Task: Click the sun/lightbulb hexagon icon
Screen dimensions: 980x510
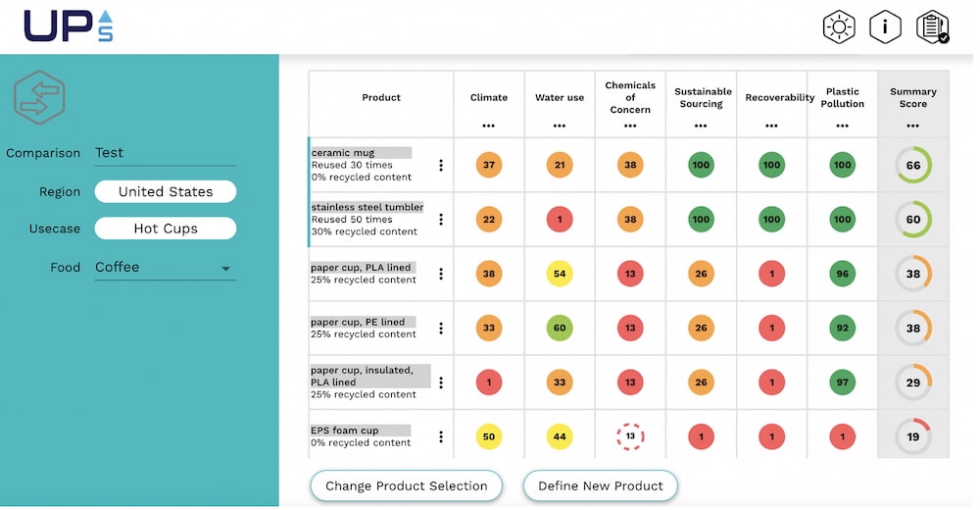Action: coord(839,27)
